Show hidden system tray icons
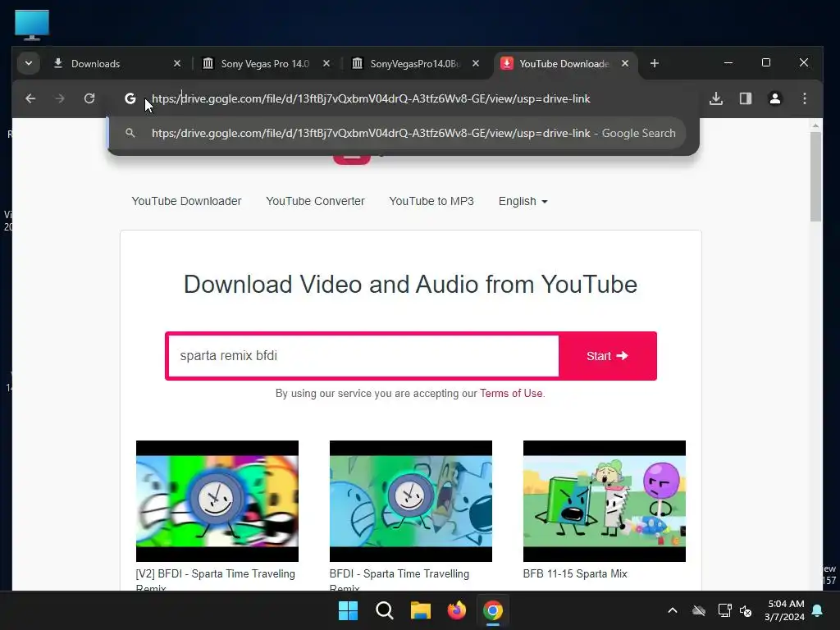This screenshot has width=840, height=630. coord(673,610)
